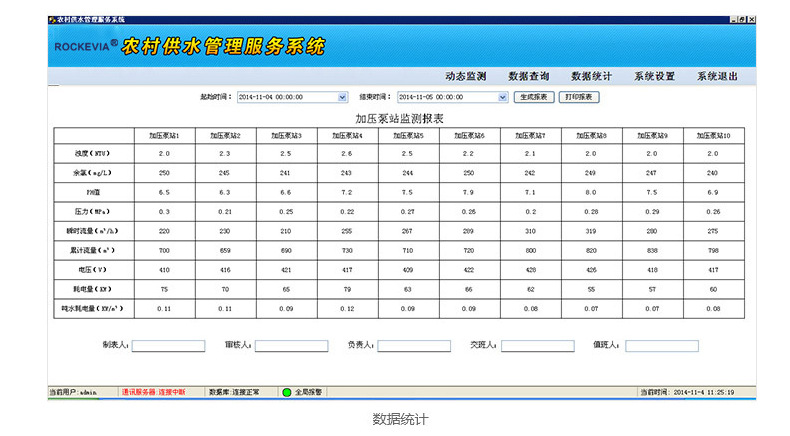Image resolution: width=790 pixels, height=436 pixels.
Task: Click the 吨水耗电量 row header
Action: coord(94,308)
